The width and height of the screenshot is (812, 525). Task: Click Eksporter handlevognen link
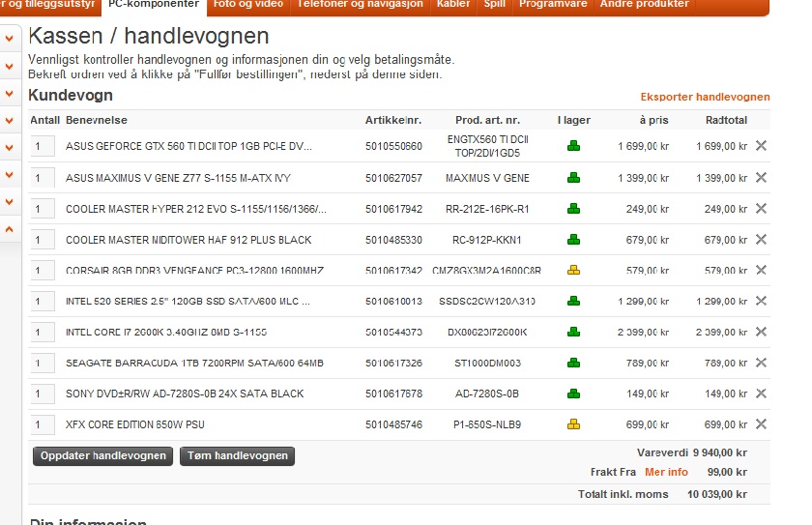point(705,97)
